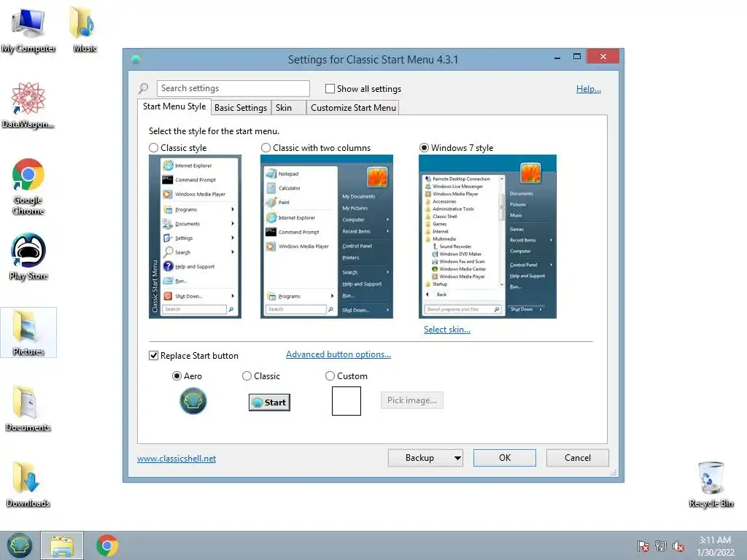Click the Classic style menu preview
The height and width of the screenshot is (560, 747).
195,237
